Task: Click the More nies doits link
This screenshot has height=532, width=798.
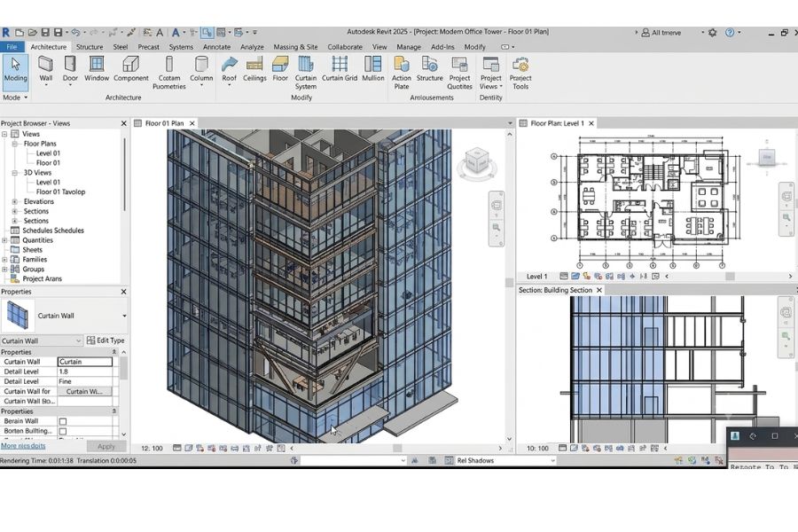Action: (x=23, y=446)
